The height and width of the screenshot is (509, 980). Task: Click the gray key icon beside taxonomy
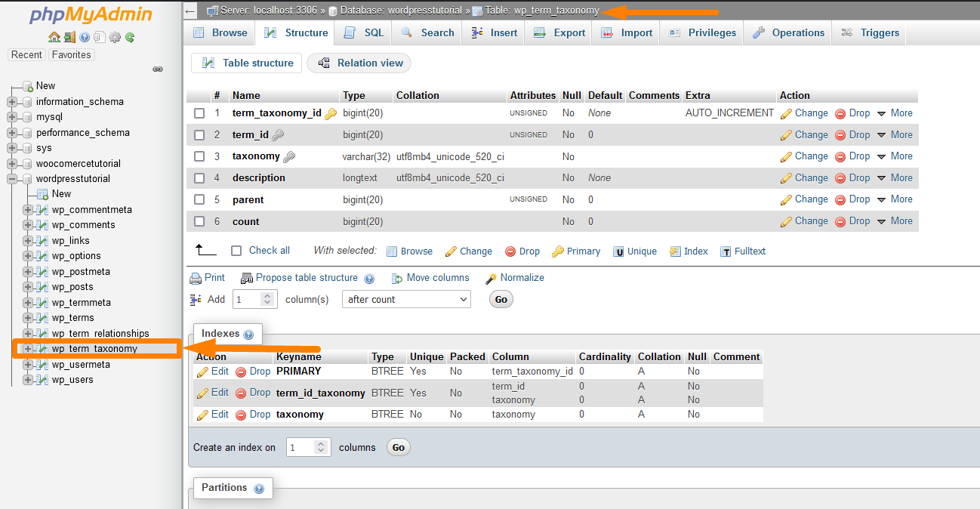289,157
